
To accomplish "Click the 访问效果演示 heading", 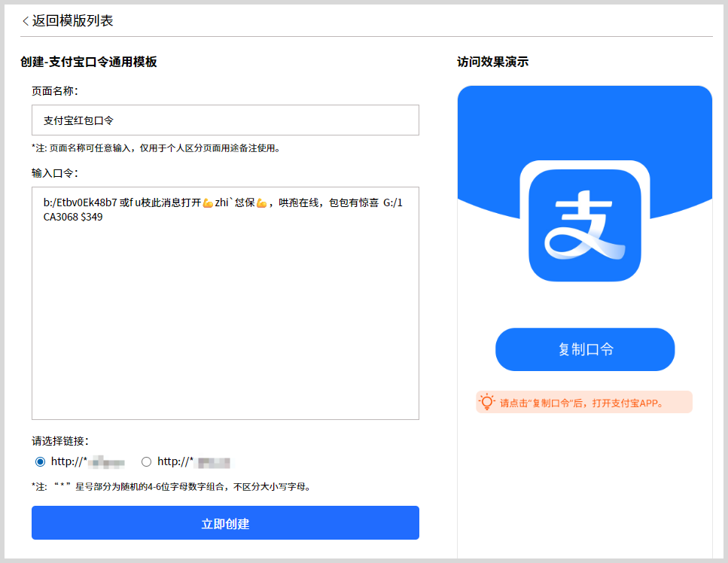I will [x=492, y=62].
